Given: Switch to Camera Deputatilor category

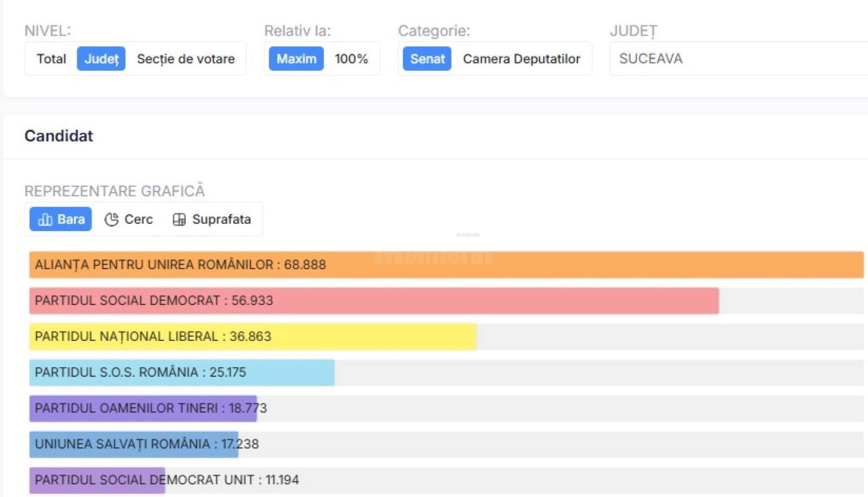Looking at the screenshot, I should 521,59.
